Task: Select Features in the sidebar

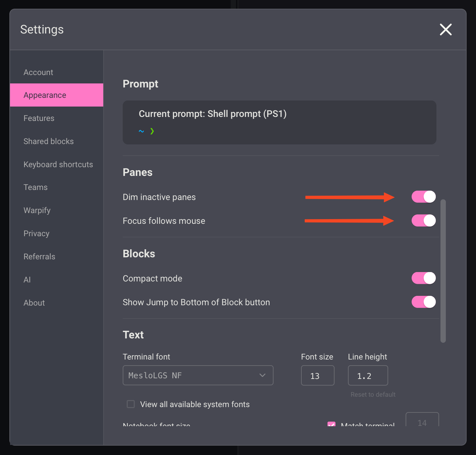Action: pyautogui.click(x=39, y=118)
